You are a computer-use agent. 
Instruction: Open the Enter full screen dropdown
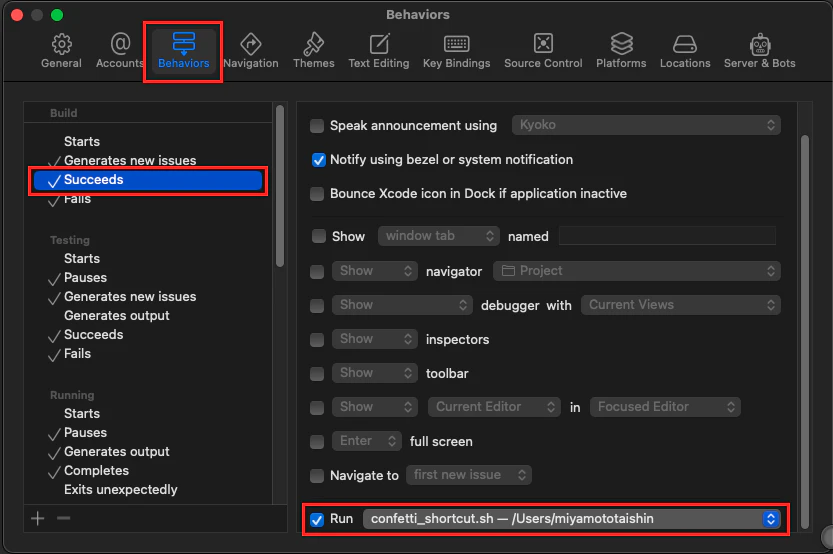click(367, 441)
